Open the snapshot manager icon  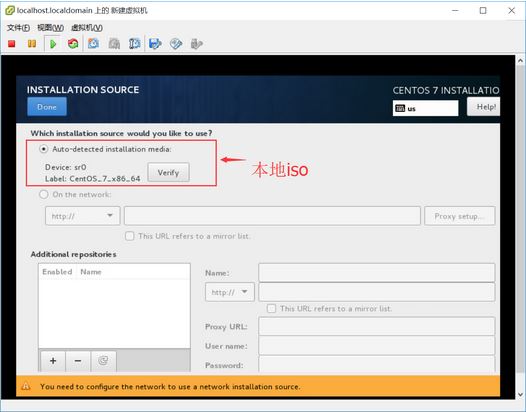(x=135, y=44)
